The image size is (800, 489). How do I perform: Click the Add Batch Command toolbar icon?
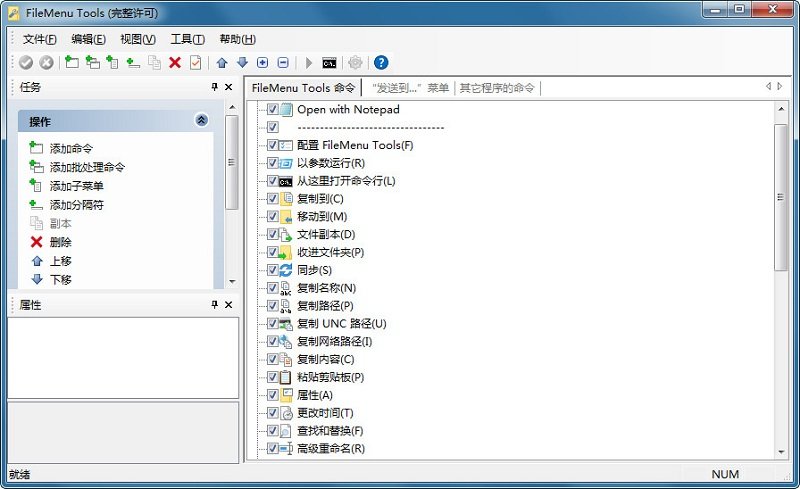tap(92, 62)
